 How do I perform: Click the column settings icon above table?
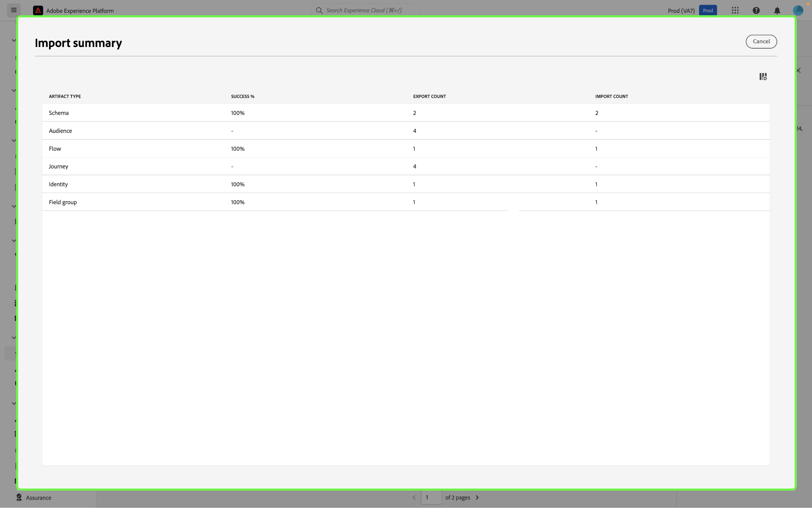[x=763, y=77]
